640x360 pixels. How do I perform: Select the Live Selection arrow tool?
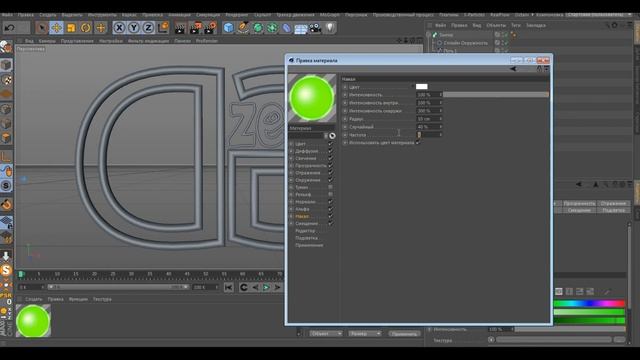point(41,28)
